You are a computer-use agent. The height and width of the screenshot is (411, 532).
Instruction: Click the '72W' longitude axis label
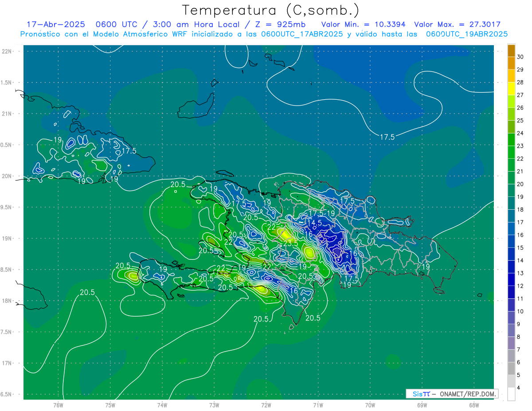point(266,405)
